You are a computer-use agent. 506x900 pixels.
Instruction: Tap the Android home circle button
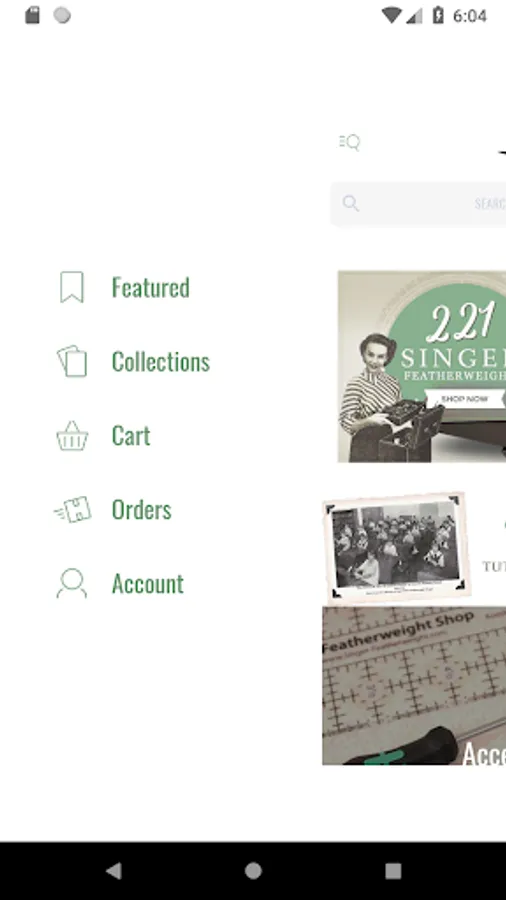tap(253, 871)
